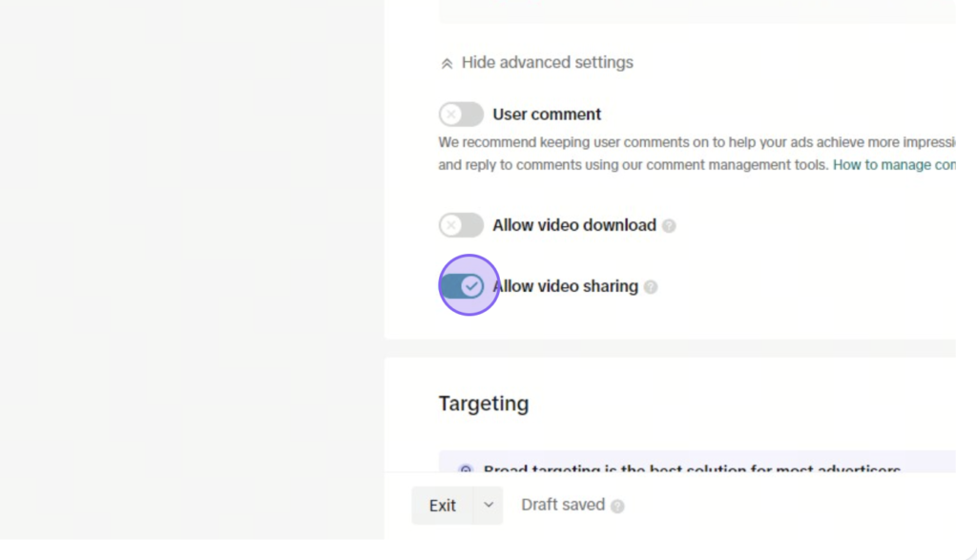Open the dropdown arrow next to Exit
Screen dimensions: 977x560
(488, 506)
